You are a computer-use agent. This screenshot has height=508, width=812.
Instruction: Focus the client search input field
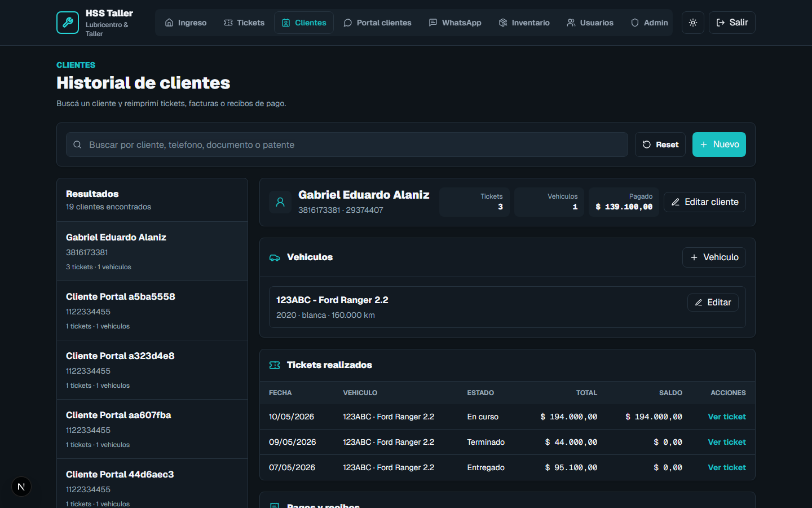tap(347, 144)
